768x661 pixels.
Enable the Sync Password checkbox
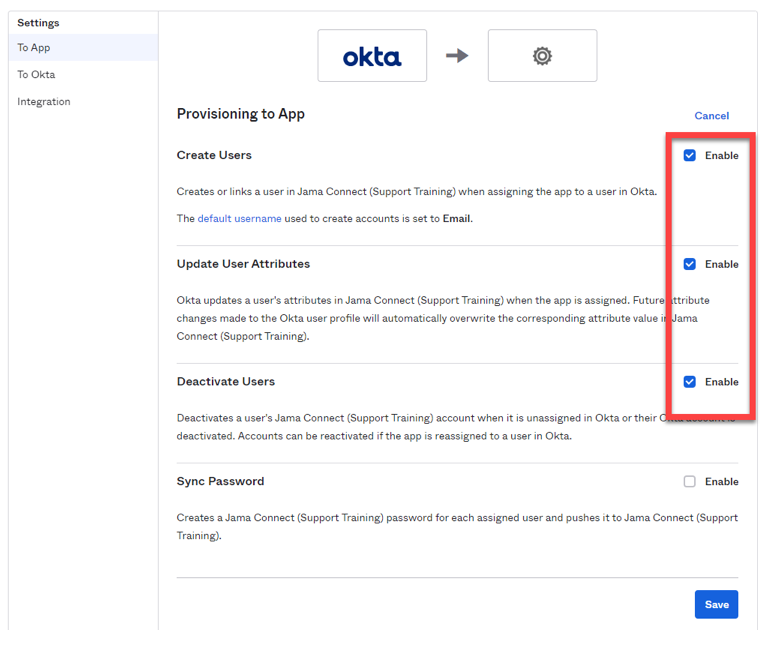point(689,482)
